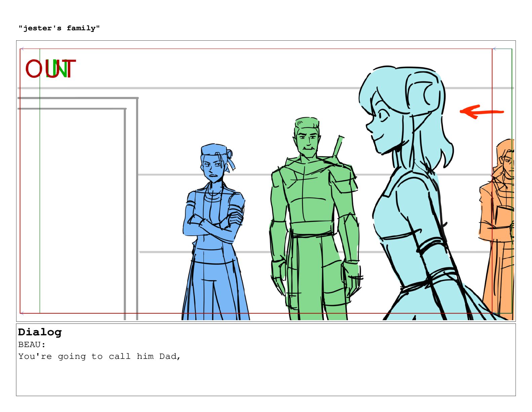
Task: Click the "BEAU:" speaker label
Action: [x=32, y=345]
